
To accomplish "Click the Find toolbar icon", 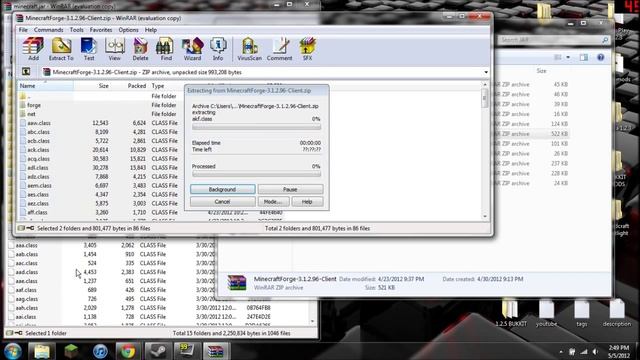I will (x=166, y=49).
